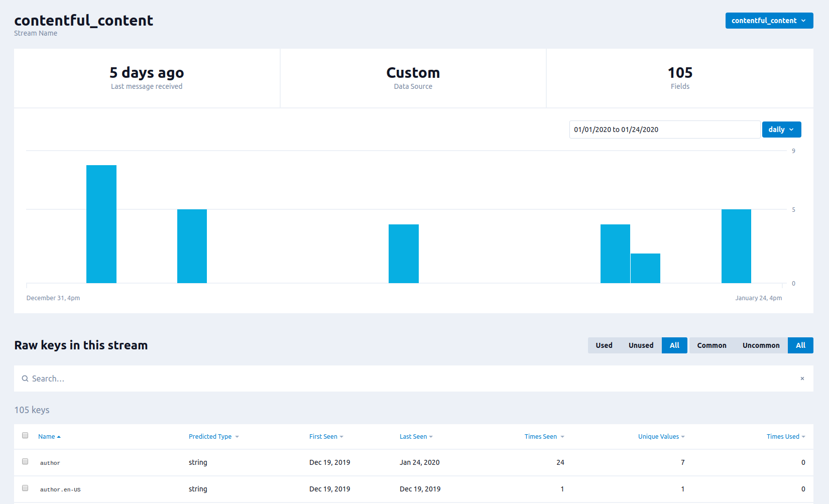Click the author key name

click(x=50, y=463)
